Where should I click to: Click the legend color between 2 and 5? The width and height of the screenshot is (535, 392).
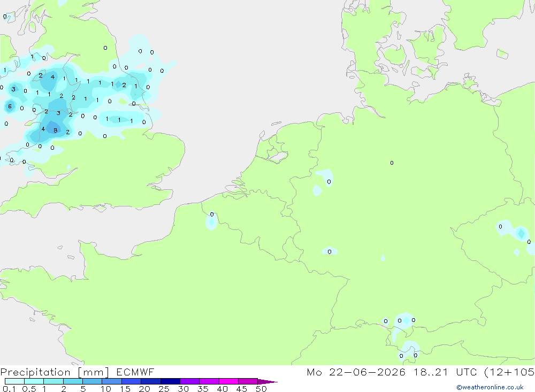[x=73, y=381]
